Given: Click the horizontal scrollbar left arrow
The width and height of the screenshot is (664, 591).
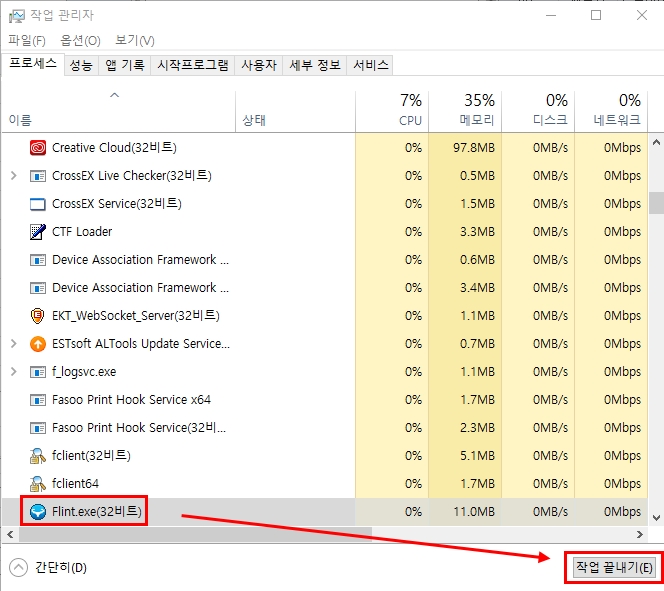Looking at the screenshot, I should 10,535.
